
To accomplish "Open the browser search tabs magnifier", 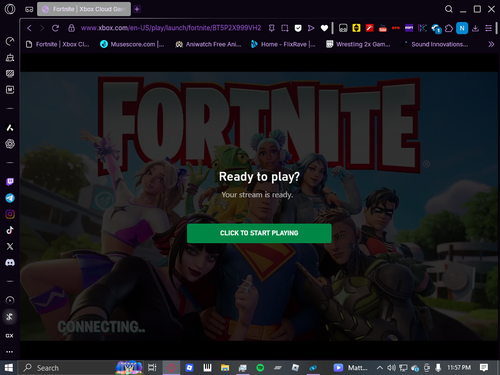I will pos(449,9).
